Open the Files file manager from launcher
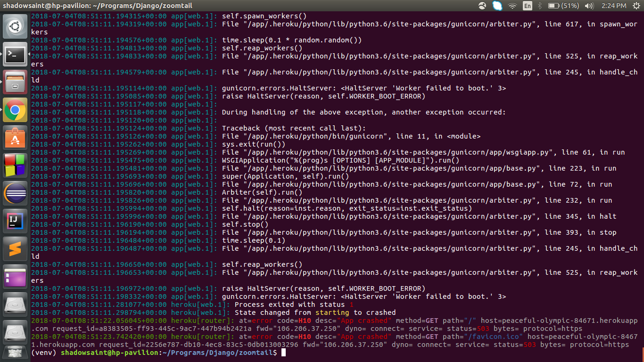Image resolution: width=644 pixels, height=362 pixels. click(15, 82)
